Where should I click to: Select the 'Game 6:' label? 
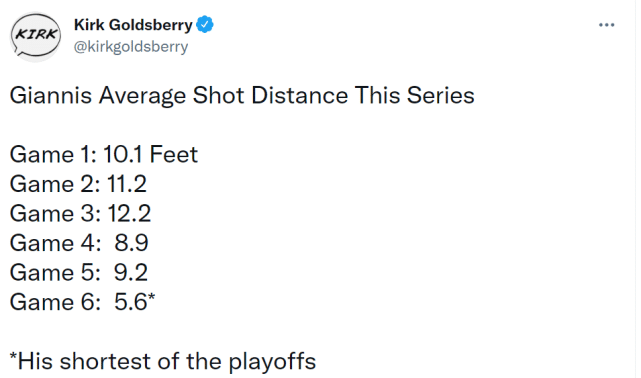pyautogui.click(x=55, y=302)
